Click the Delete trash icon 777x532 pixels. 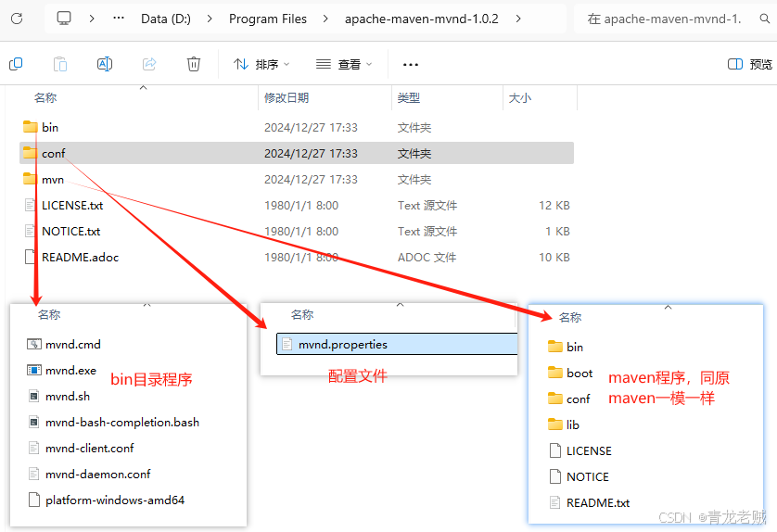coord(194,64)
